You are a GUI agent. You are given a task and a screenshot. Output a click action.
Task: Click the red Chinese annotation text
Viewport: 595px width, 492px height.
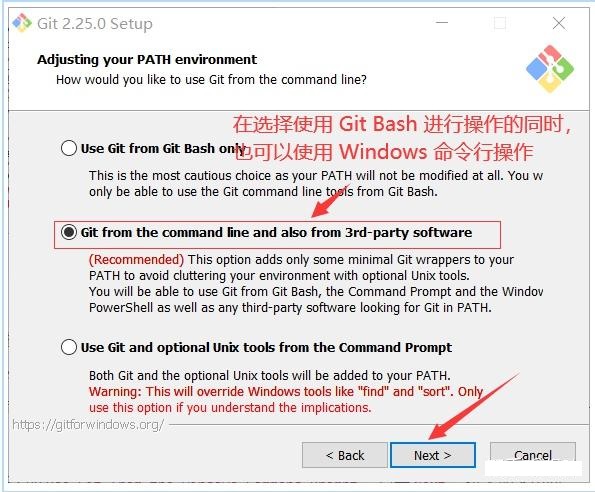click(x=402, y=138)
